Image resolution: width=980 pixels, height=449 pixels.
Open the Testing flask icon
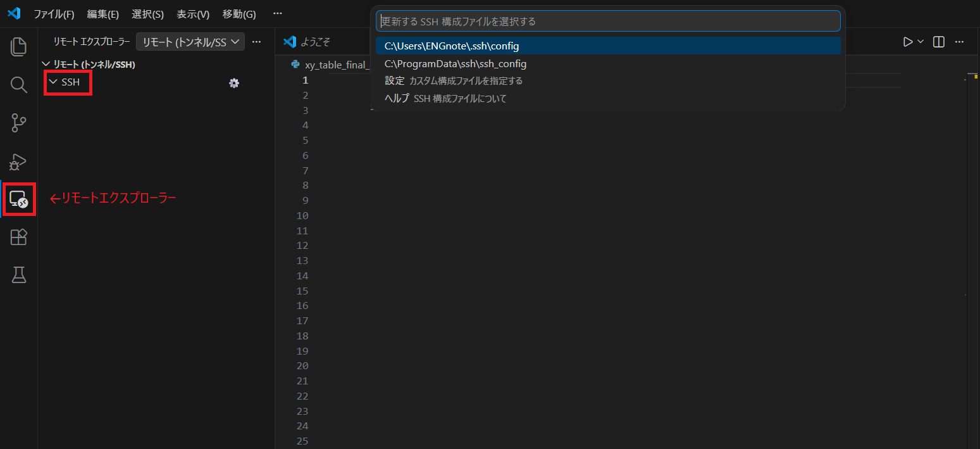point(19,275)
